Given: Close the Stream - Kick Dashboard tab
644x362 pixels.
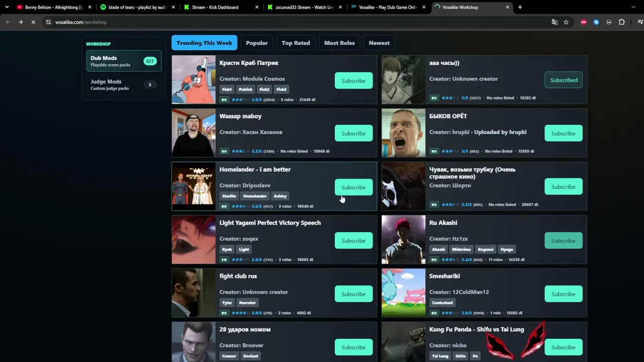Looking at the screenshot, I should [257, 7].
